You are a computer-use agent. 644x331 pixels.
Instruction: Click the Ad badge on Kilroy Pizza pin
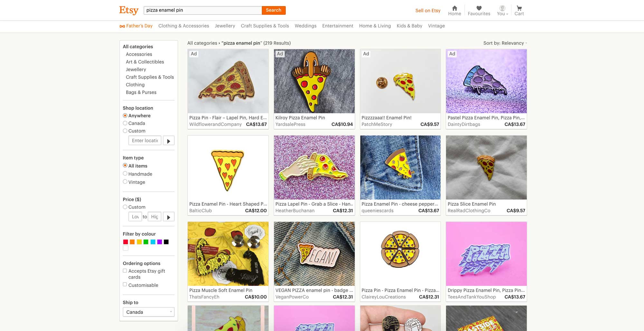click(x=280, y=54)
